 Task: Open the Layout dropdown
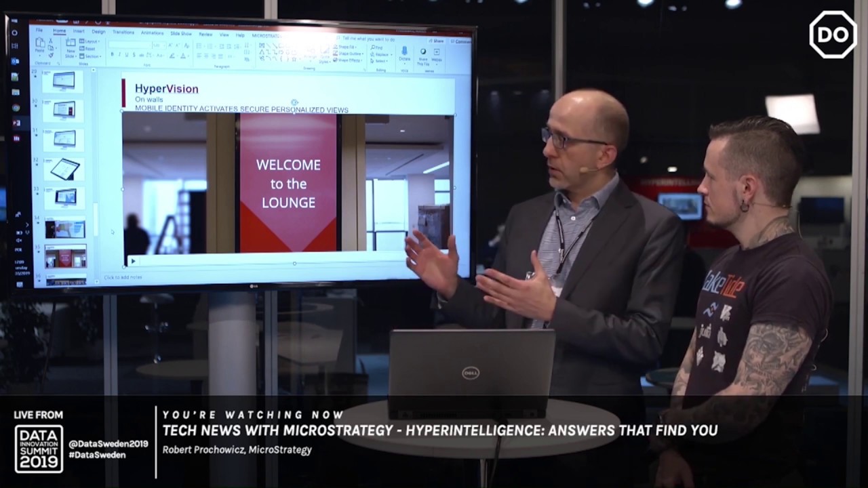tap(90, 41)
